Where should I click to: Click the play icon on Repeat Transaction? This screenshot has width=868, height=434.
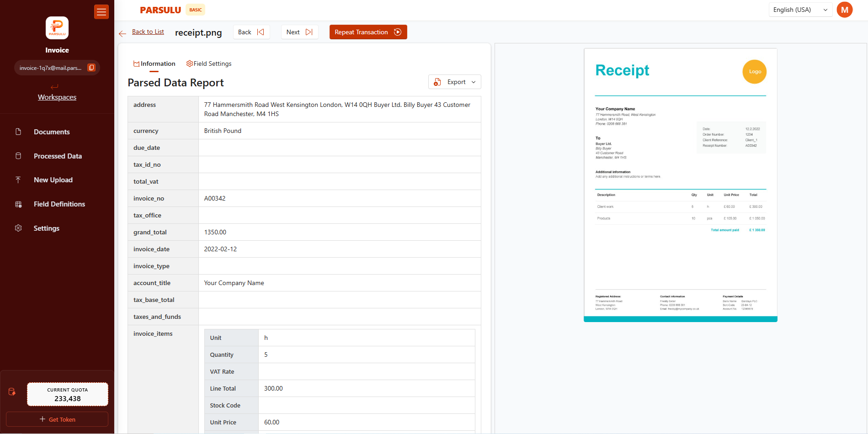398,32
